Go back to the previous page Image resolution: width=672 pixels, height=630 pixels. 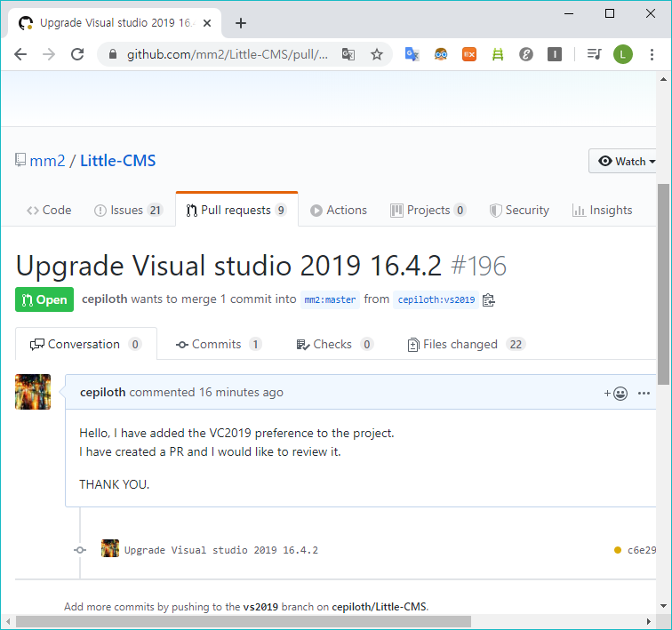tap(20, 54)
